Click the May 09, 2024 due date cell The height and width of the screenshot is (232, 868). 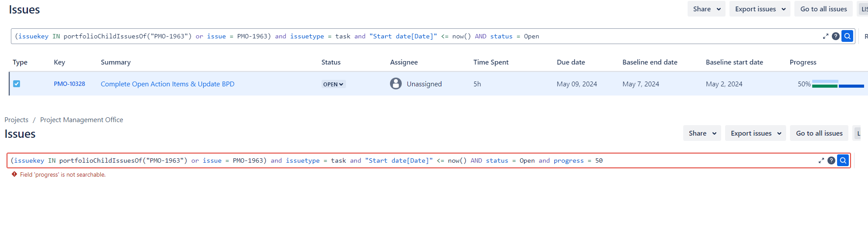[577, 84]
